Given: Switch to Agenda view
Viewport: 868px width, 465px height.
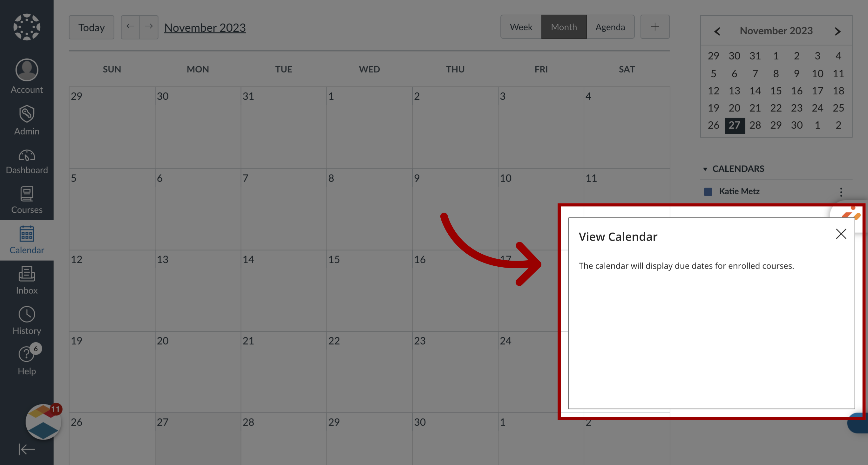Looking at the screenshot, I should point(610,26).
